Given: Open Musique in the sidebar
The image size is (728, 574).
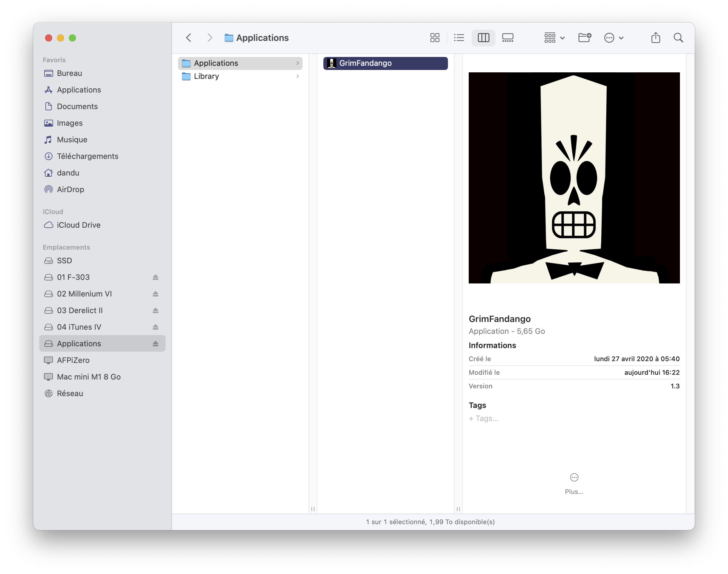Looking at the screenshot, I should (x=102, y=139).
